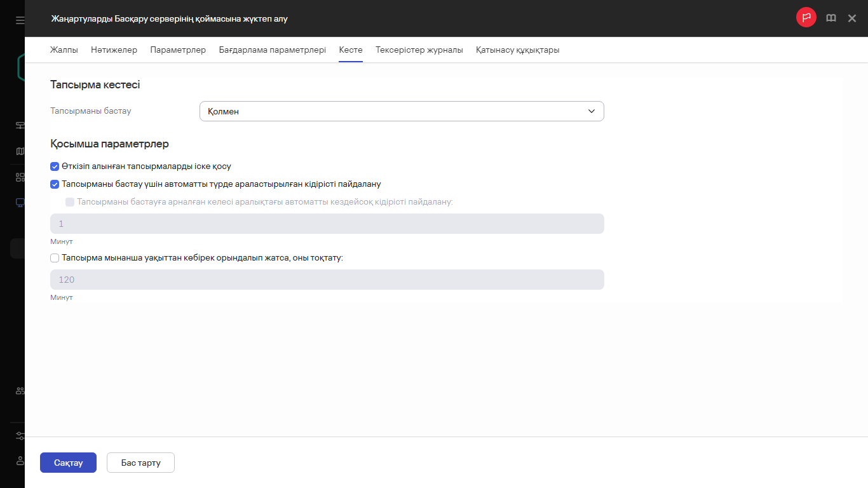Click the grid dashboard icon in sidebar
The height and width of the screenshot is (488, 868).
tap(20, 177)
